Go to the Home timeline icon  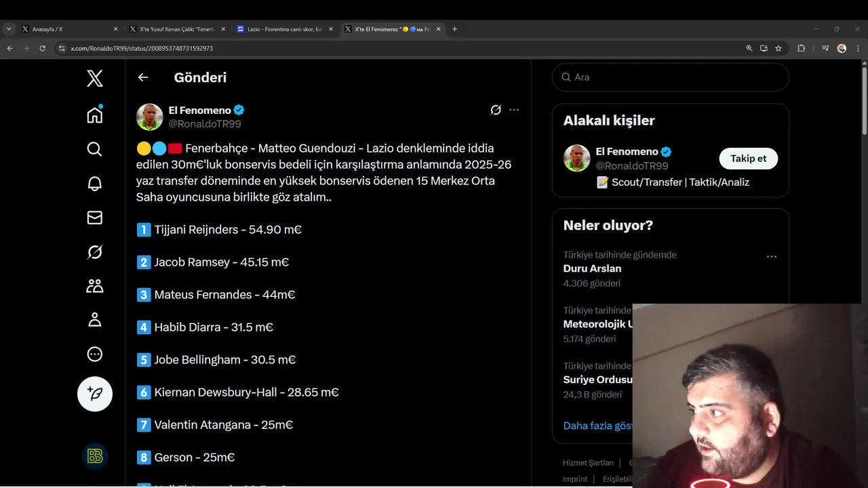[x=95, y=115]
